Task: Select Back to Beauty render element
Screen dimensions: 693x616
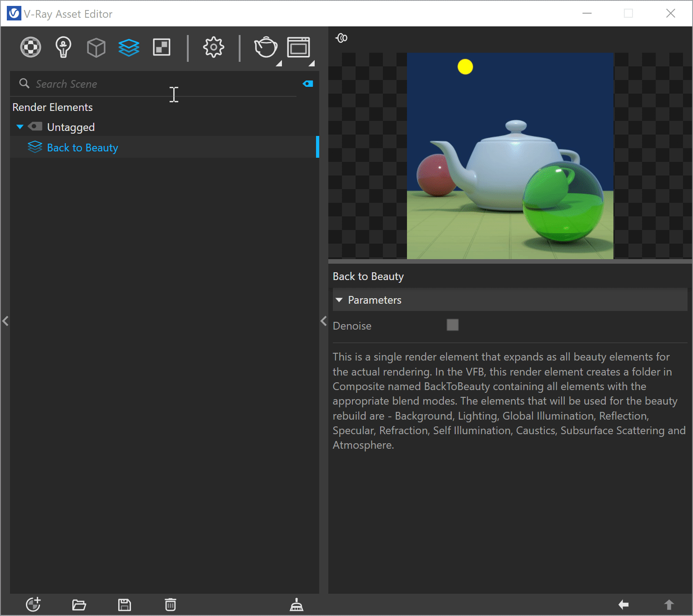Action: 164,147
